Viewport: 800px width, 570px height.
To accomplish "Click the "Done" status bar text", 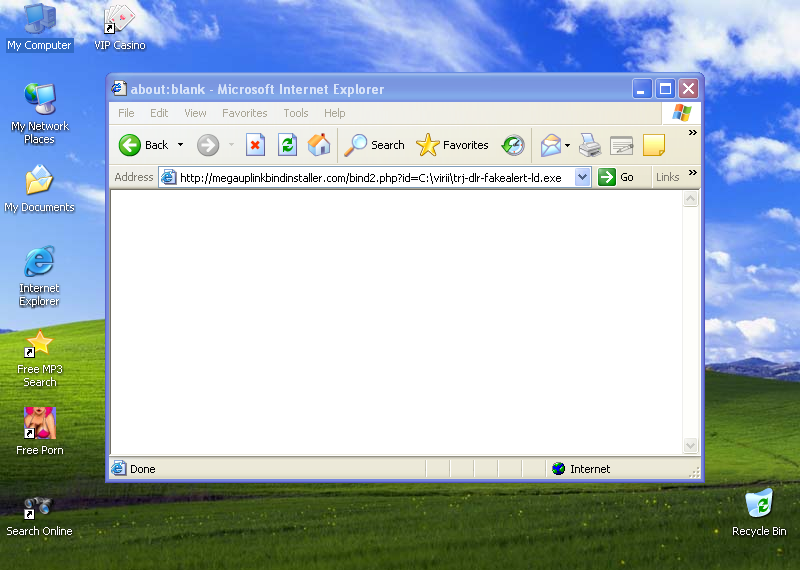I will (x=143, y=469).
